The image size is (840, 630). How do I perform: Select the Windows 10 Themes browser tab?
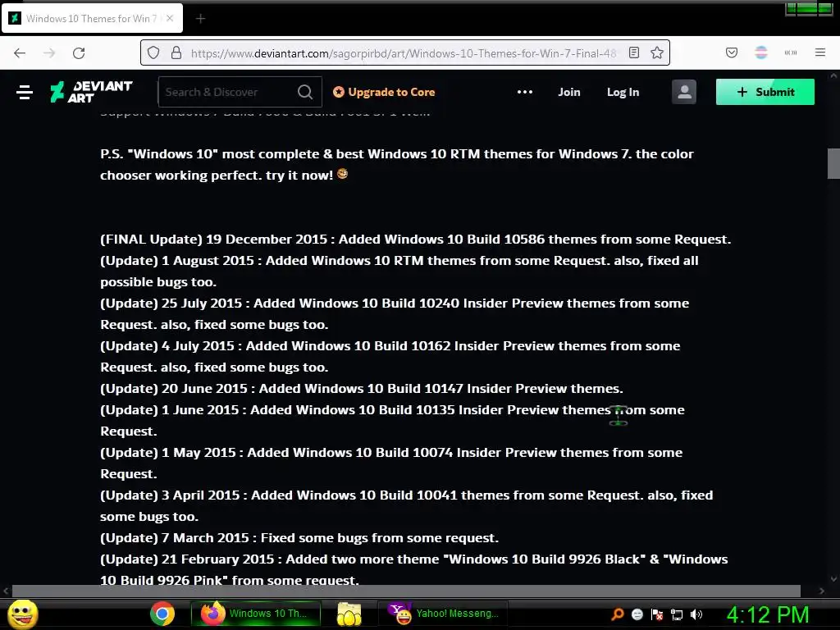point(92,18)
